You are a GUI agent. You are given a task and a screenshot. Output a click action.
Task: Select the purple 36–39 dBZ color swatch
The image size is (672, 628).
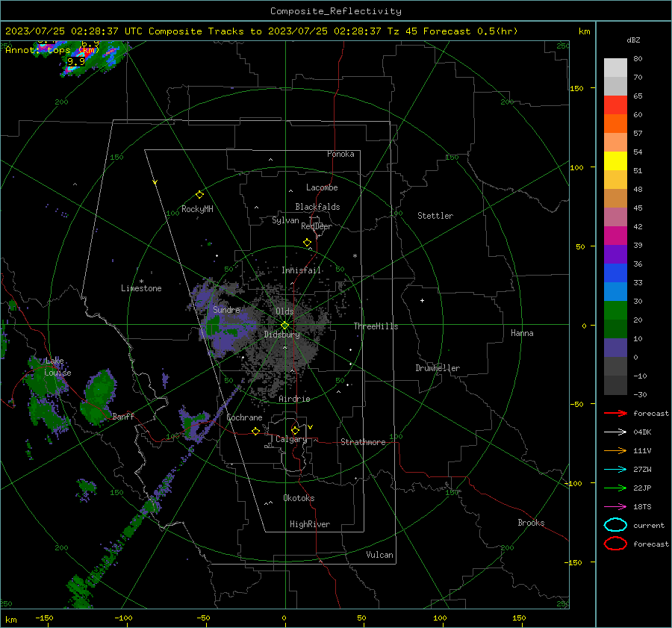pyautogui.click(x=615, y=255)
